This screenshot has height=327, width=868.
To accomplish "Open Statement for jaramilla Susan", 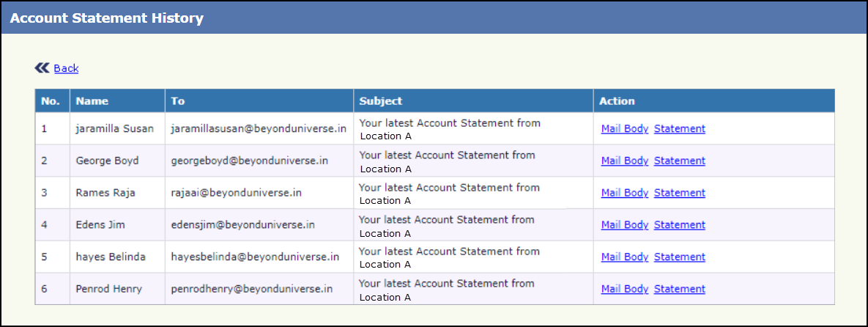I will (679, 129).
